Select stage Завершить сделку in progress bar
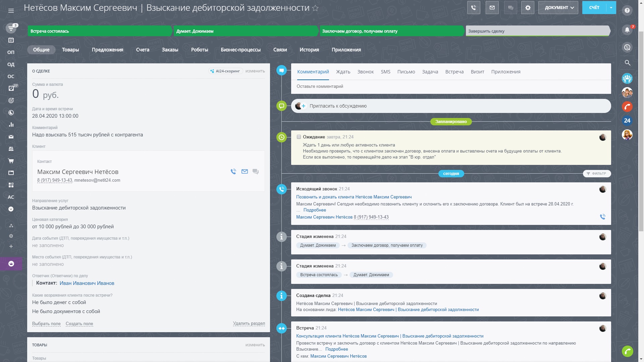Image resolution: width=644 pixels, height=362 pixels. coord(537,31)
